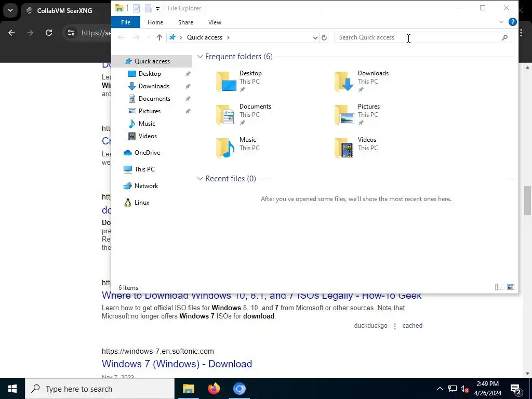The height and width of the screenshot is (399, 532).
Task: Select the Videos folder icon in Frequent folders
Action: 344,148
